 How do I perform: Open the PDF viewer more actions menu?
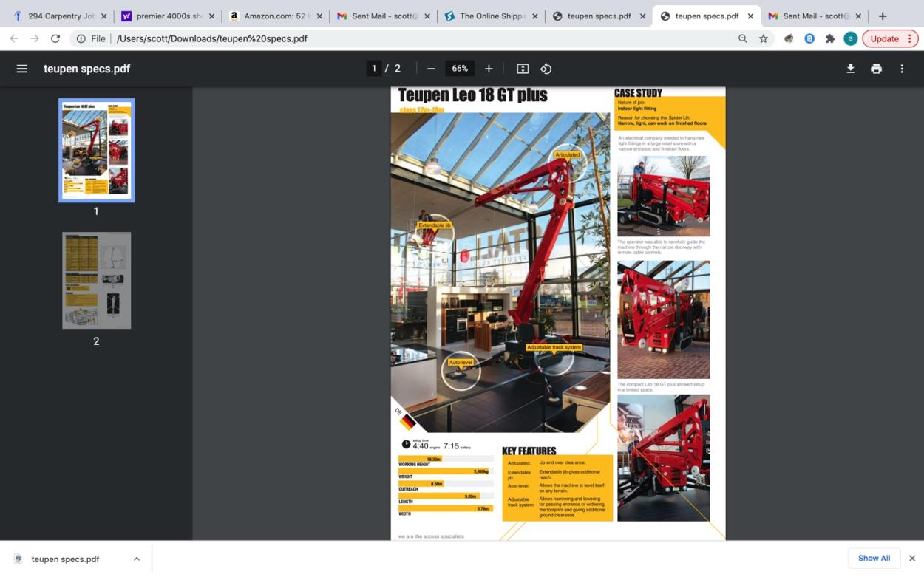click(x=902, y=69)
